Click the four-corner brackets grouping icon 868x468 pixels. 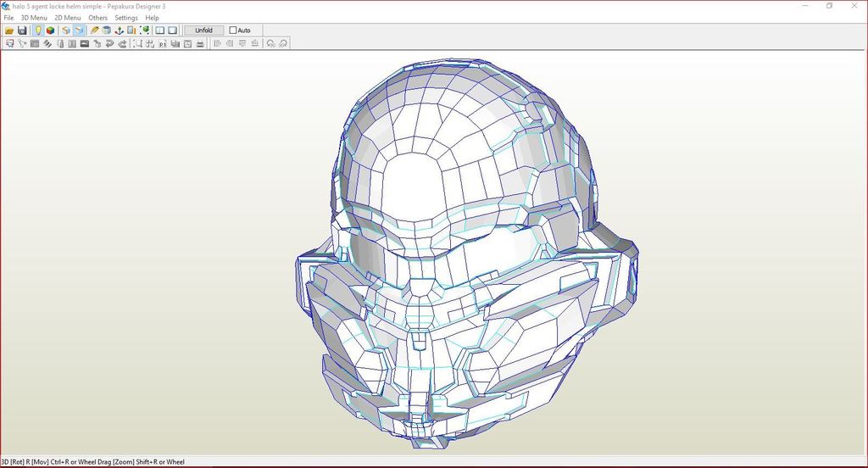150,44
